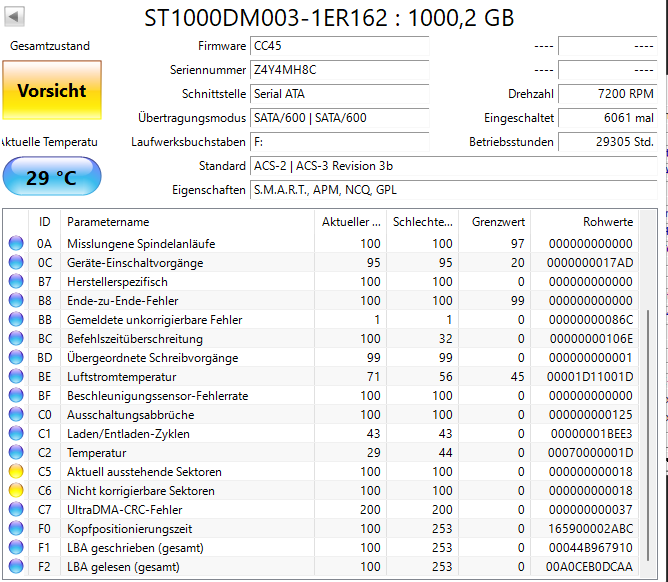Click the Betriebsstunden field showing 29305 Std.

[608, 142]
